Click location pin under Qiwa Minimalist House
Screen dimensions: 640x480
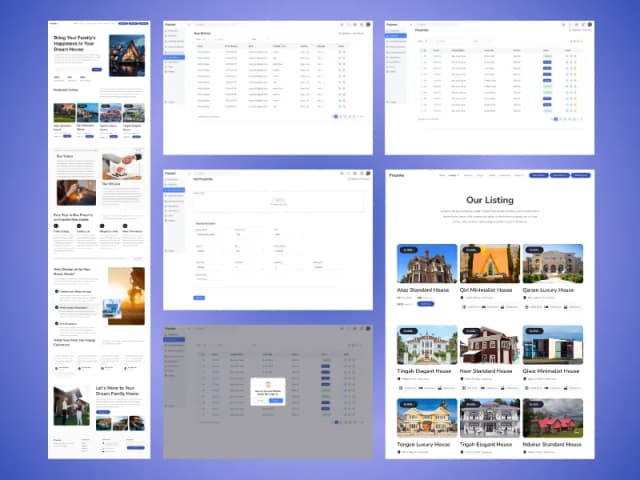point(525,379)
